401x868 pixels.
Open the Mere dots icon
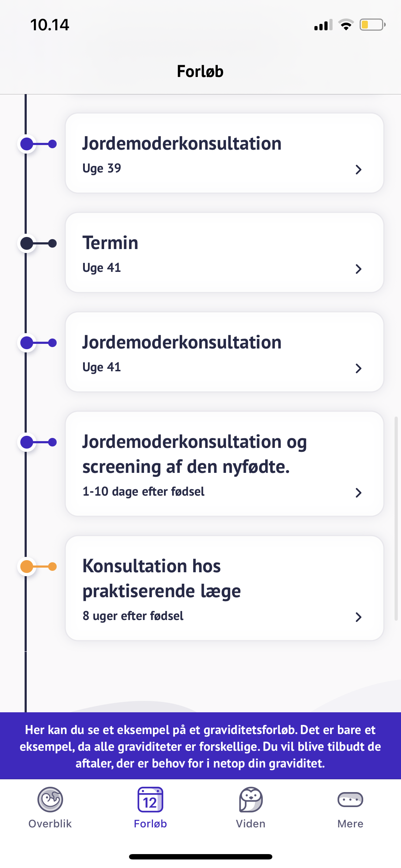coord(350,799)
